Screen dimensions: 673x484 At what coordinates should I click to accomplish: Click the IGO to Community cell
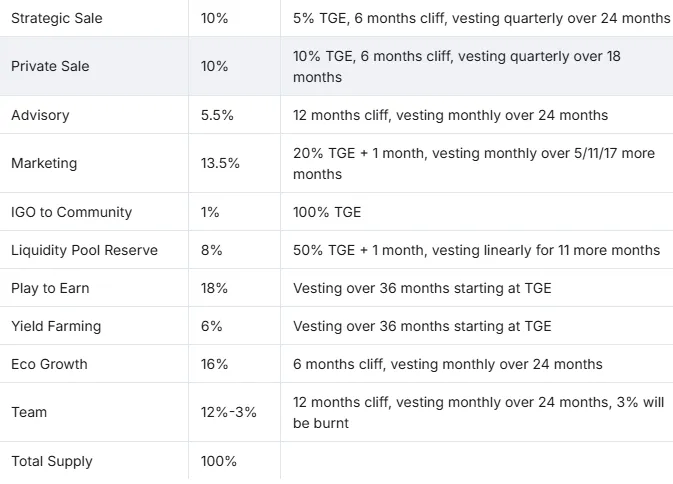71,212
